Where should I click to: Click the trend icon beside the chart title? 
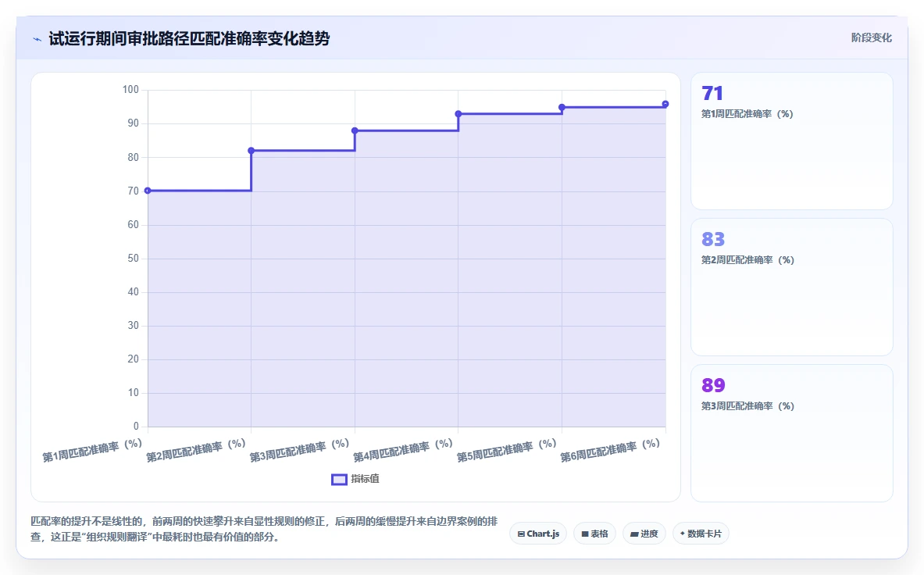tap(37, 40)
